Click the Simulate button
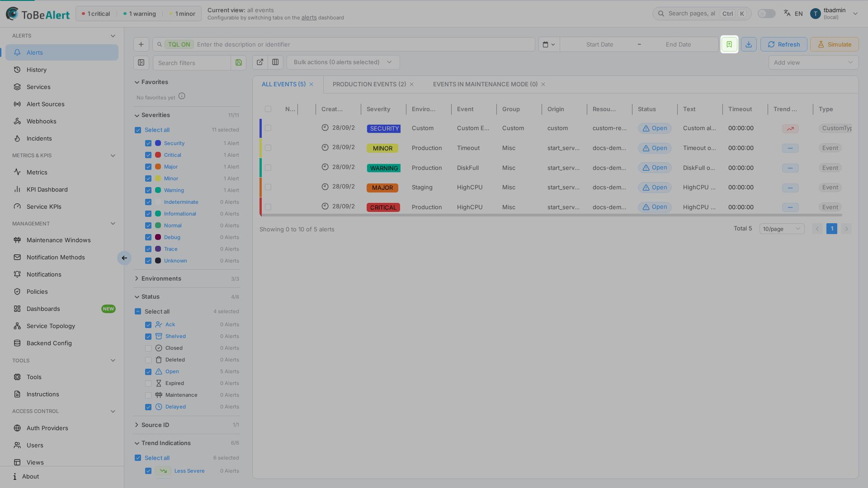The image size is (868, 488). (x=834, y=44)
